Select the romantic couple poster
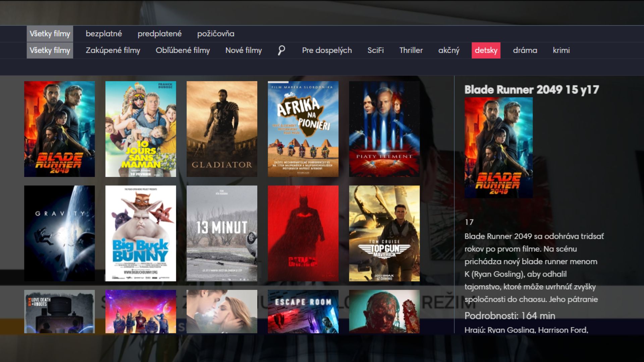 pyautogui.click(x=222, y=312)
